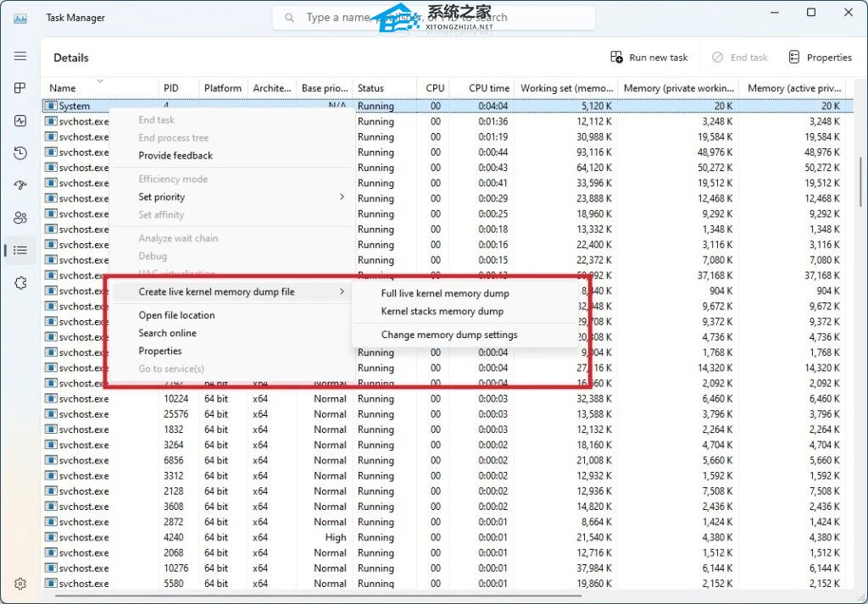Viewport: 868px width, 604px height.
Task: Select Full live kernel memory dump
Action: point(445,293)
